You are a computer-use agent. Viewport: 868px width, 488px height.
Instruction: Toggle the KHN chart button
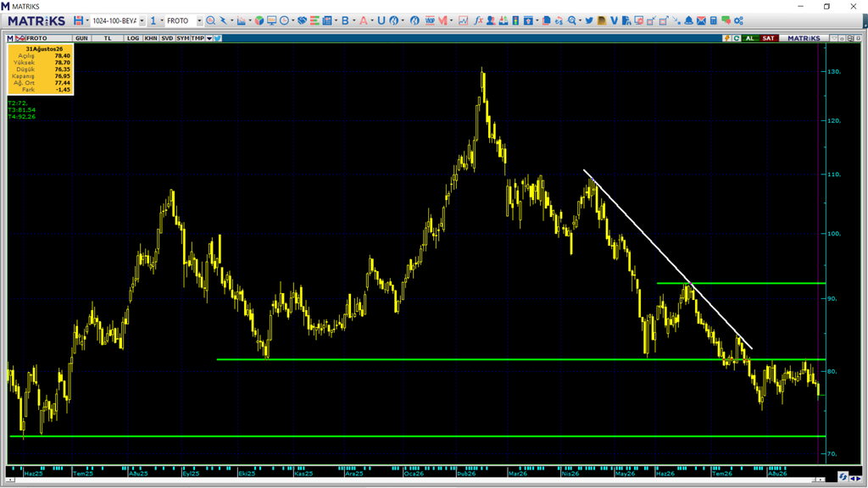pyautogui.click(x=151, y=38)
